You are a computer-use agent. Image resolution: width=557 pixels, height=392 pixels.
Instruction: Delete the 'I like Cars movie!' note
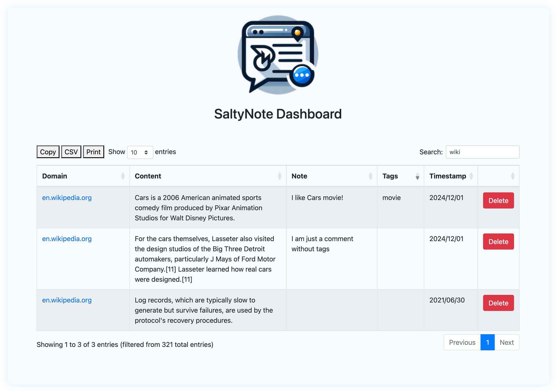tap(498, 200)
